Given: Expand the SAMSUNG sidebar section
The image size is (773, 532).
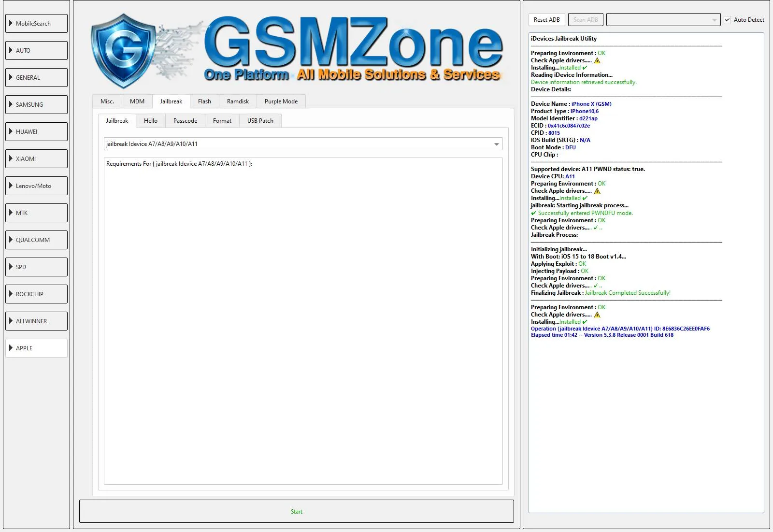Looking at the screenshot, I should click(36, 105).
